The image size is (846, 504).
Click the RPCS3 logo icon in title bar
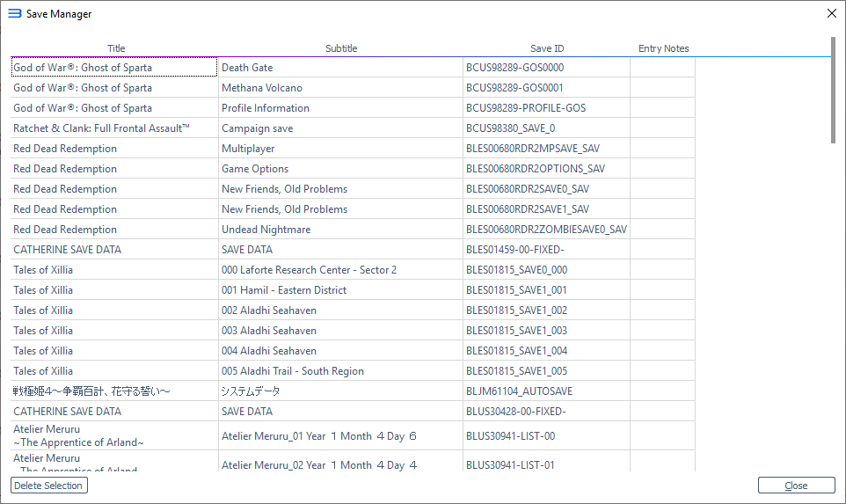coord(15,13)
